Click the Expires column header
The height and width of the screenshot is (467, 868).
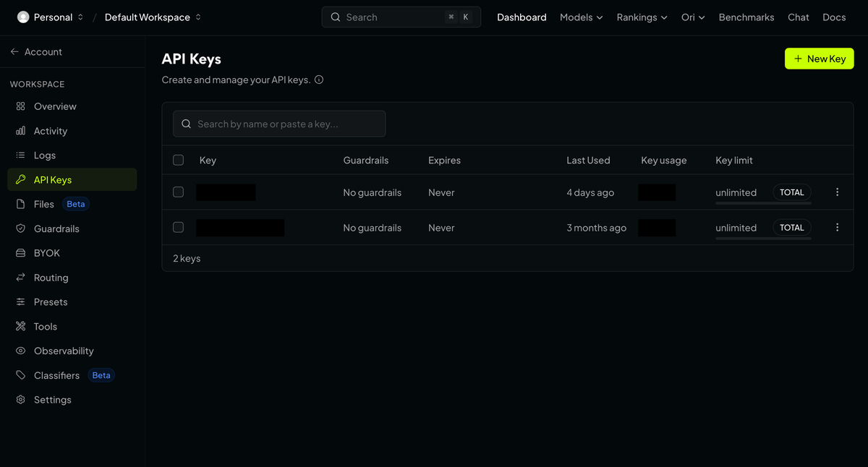click(x=444, y=160)
